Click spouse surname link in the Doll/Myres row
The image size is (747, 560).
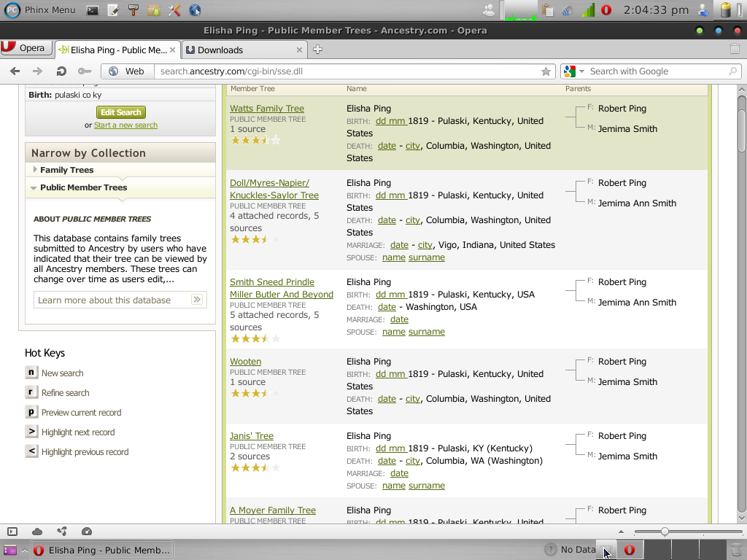point(426,257)
